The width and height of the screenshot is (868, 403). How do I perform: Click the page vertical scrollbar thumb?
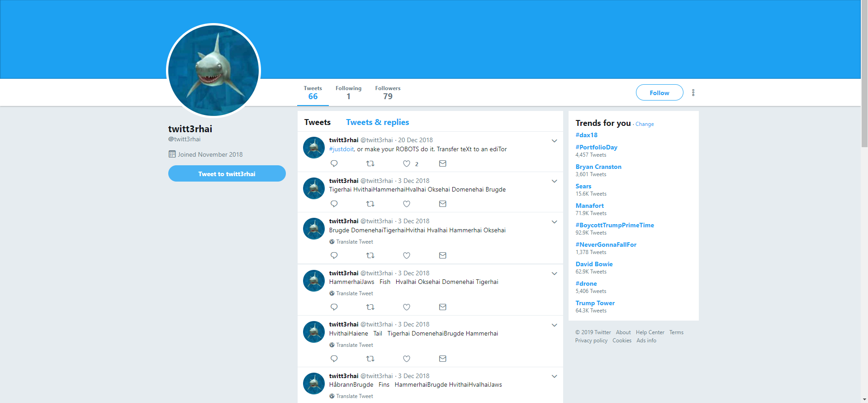[864, 75]
